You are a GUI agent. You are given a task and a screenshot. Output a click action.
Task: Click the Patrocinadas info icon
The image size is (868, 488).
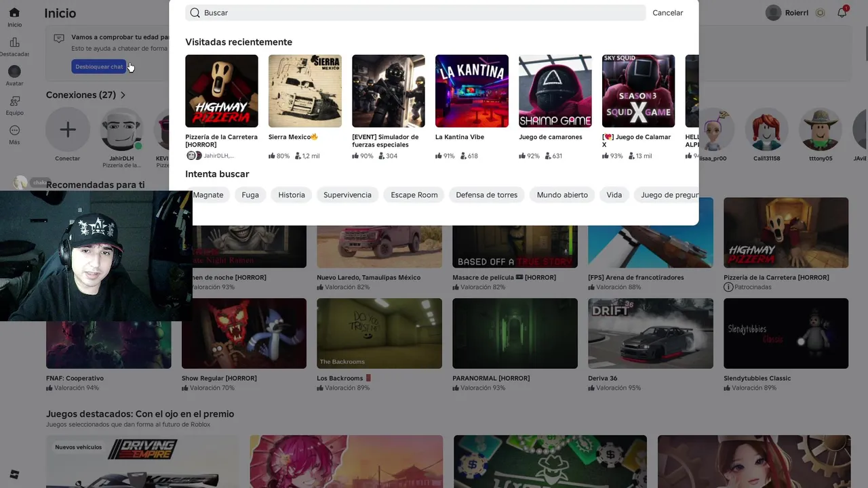pyautogui.click(x=728, y=287)
